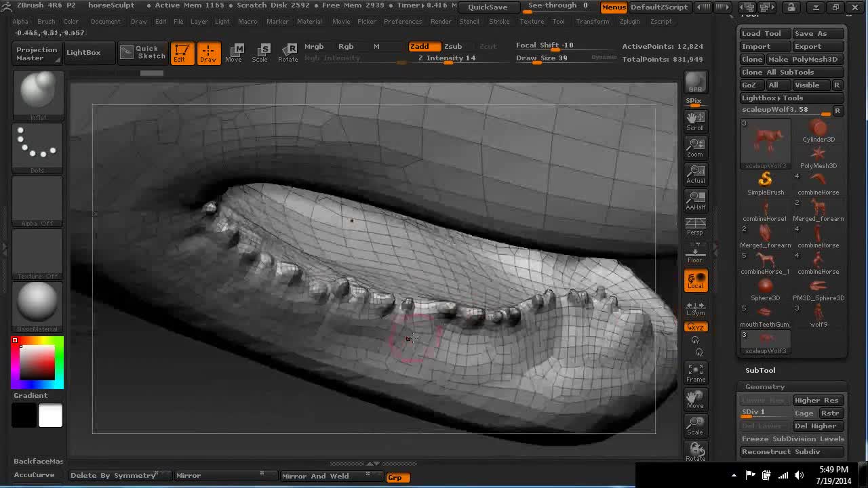Click Clone All SubTools
The width and height of the screenshot is (868, 488).
(x=792, y=72)
